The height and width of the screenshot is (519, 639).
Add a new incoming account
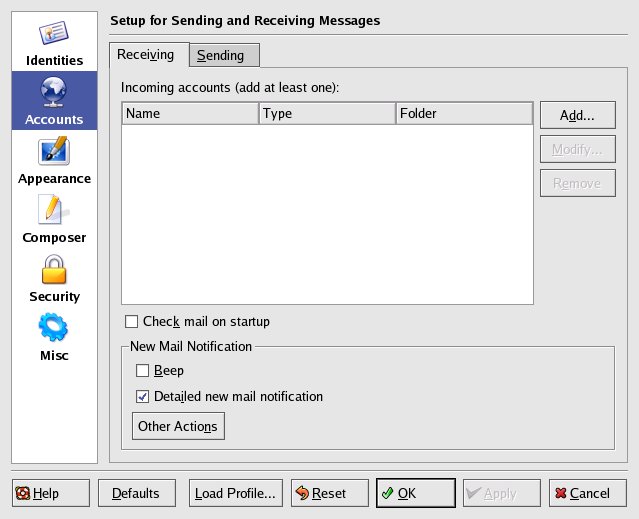(x=577, y=115)
